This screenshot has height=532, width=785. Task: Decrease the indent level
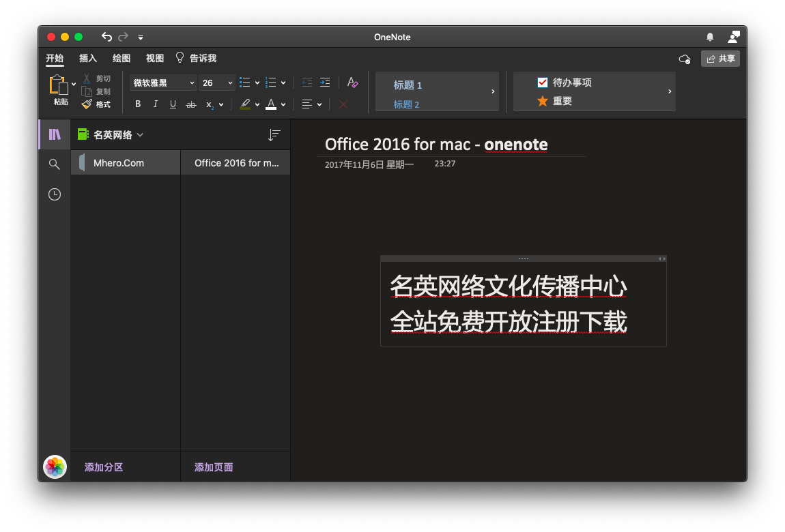pos(307,83)
